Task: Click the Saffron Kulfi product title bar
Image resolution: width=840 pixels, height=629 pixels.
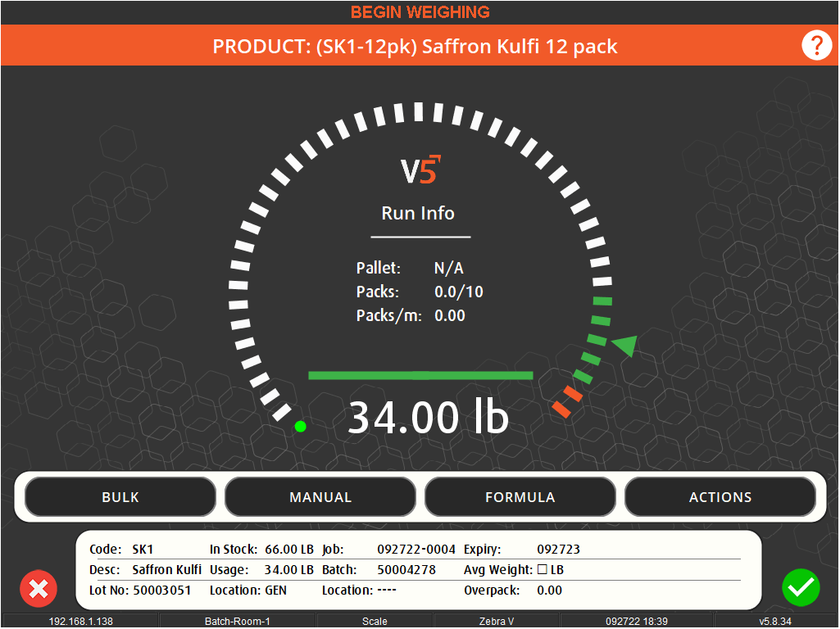Action: coord(415,46)
